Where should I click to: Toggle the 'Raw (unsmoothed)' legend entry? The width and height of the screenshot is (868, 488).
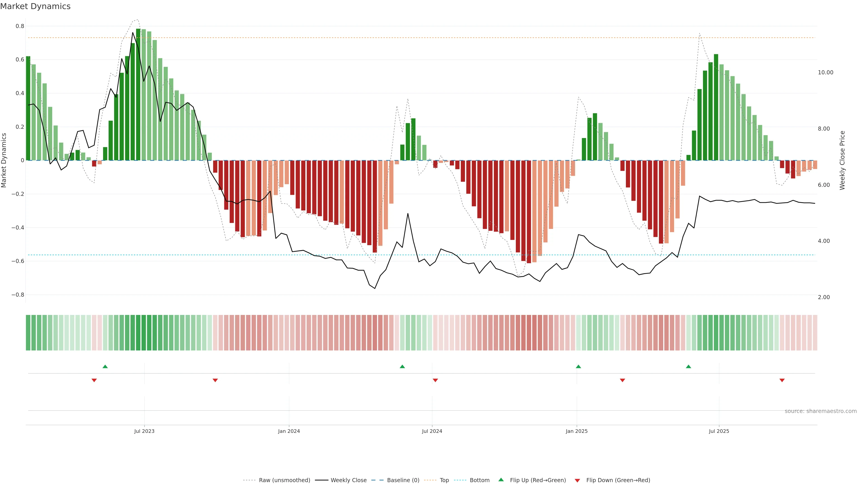point(284,480)
